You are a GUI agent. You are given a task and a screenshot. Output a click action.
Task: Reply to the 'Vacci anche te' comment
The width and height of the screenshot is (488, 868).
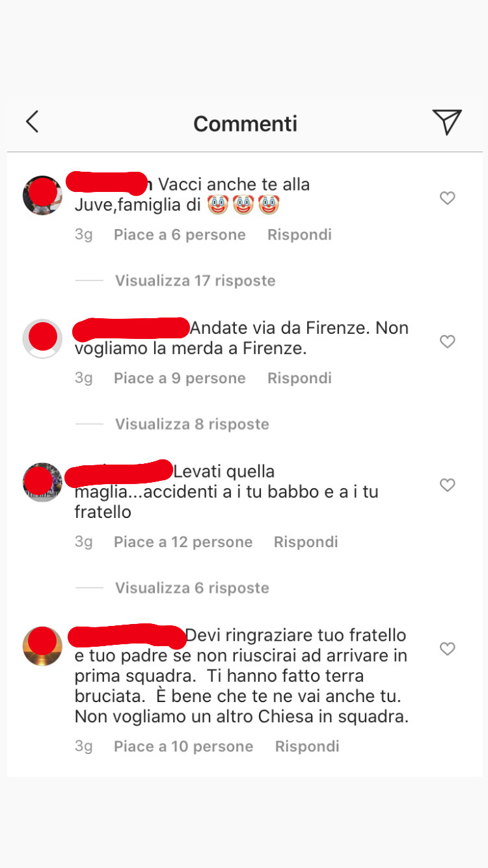(x=299, y=235)
